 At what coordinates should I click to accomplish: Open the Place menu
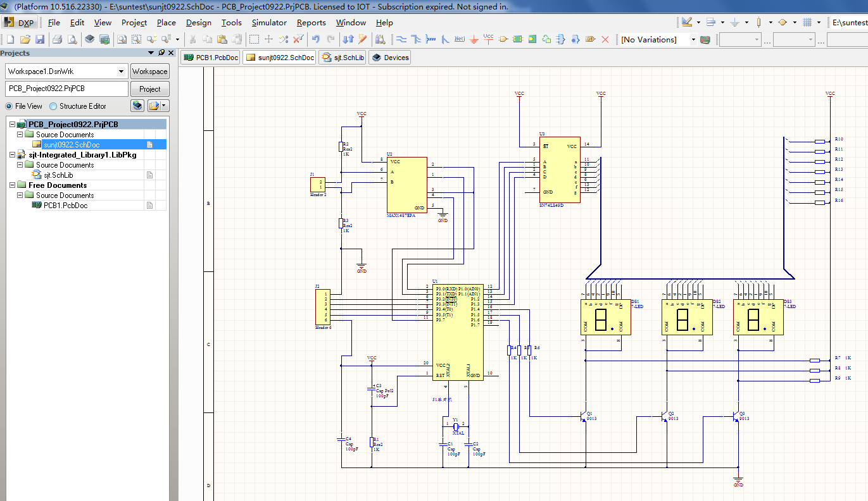pos(166,22)
